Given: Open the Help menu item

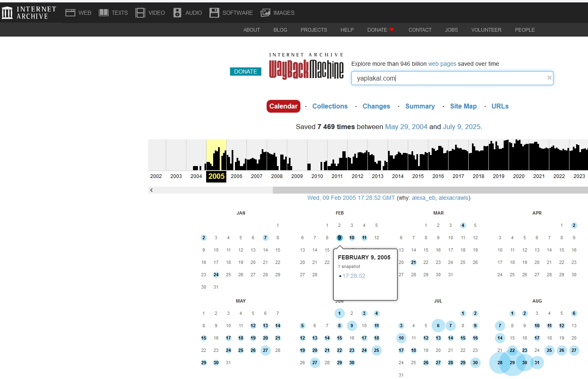Looking at the screenshot, I should [347, 30].
